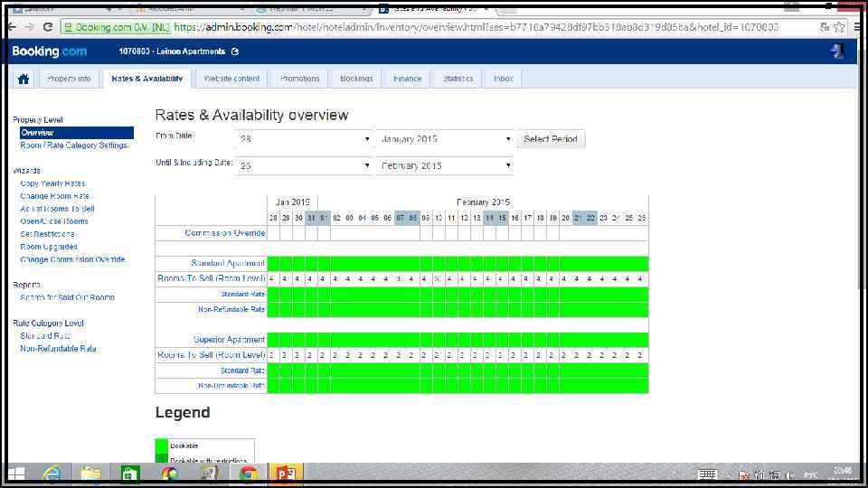
Task: Open the Windows Store taskbar icon
Action: 130,474
